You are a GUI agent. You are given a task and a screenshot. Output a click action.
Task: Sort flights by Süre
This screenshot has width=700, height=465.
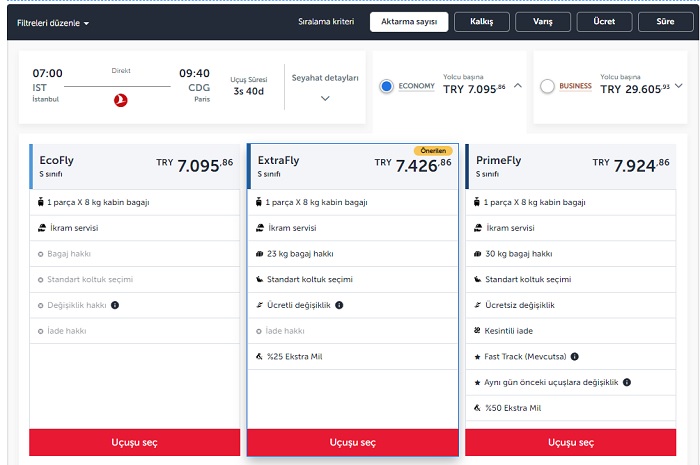[x=666, y=22]
